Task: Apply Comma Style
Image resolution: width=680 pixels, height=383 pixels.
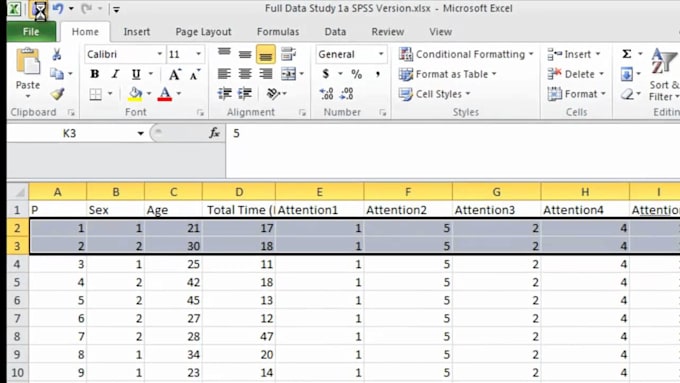Action: [x=378, y=74]
